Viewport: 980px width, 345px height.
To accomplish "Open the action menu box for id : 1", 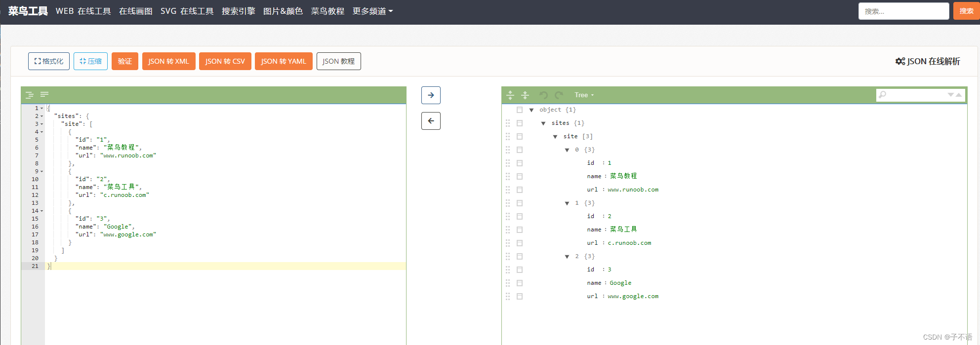I will click(x=520, y=163).
